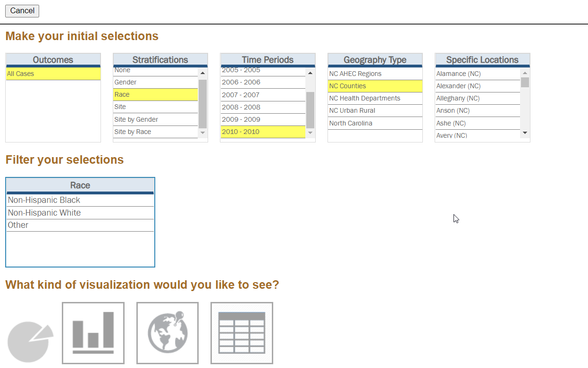Click Specific Locations scrollbar thumb
Image resolution: width=588 pixels, height=368 pixels.
(525, 83)
